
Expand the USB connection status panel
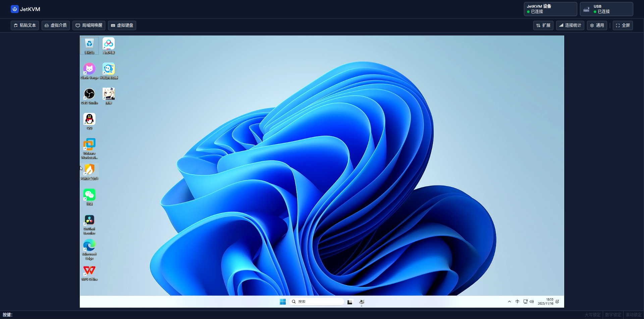pos(606,9)
